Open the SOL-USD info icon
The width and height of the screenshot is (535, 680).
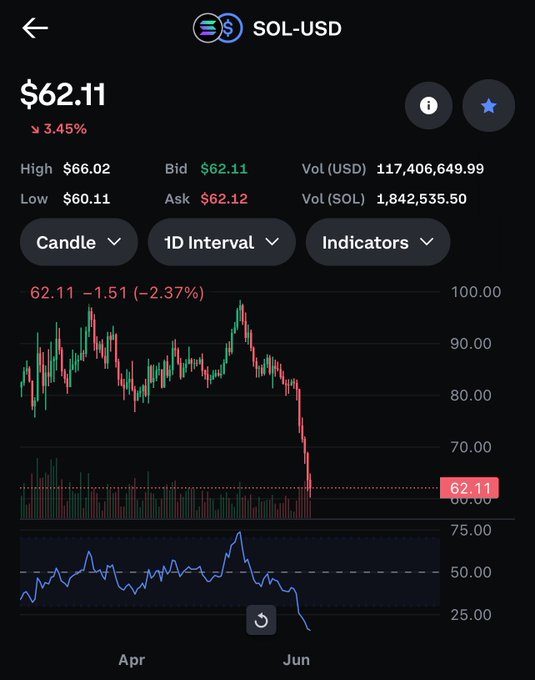[428, 105]
